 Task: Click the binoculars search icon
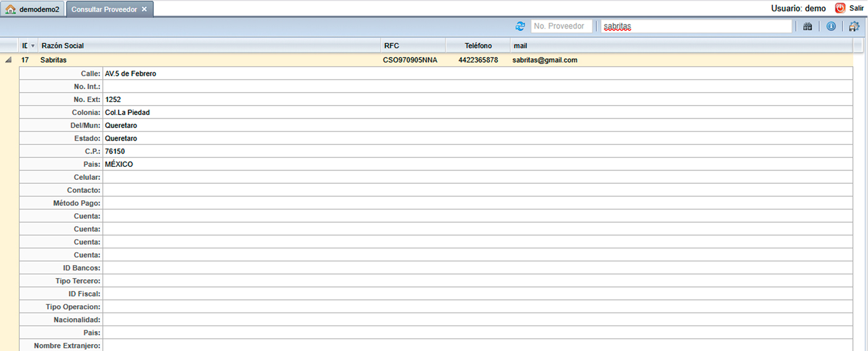[x=807, y=27]
